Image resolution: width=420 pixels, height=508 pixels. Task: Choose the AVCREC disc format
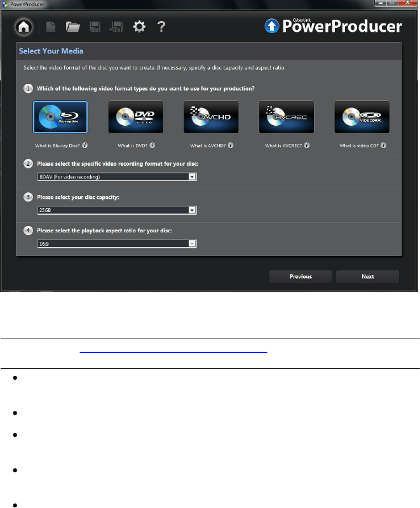coord(287,117)
